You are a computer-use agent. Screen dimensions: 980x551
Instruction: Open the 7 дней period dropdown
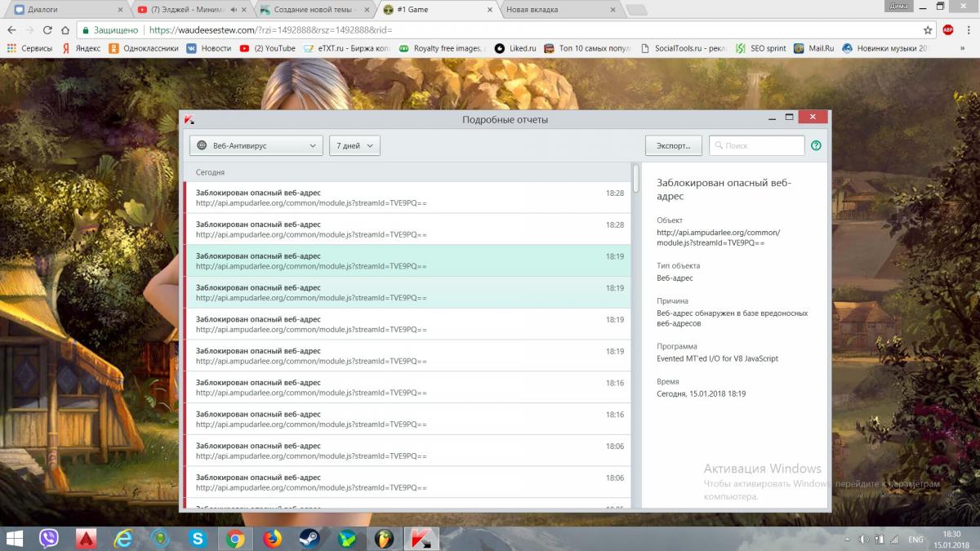tap(354, 145)
